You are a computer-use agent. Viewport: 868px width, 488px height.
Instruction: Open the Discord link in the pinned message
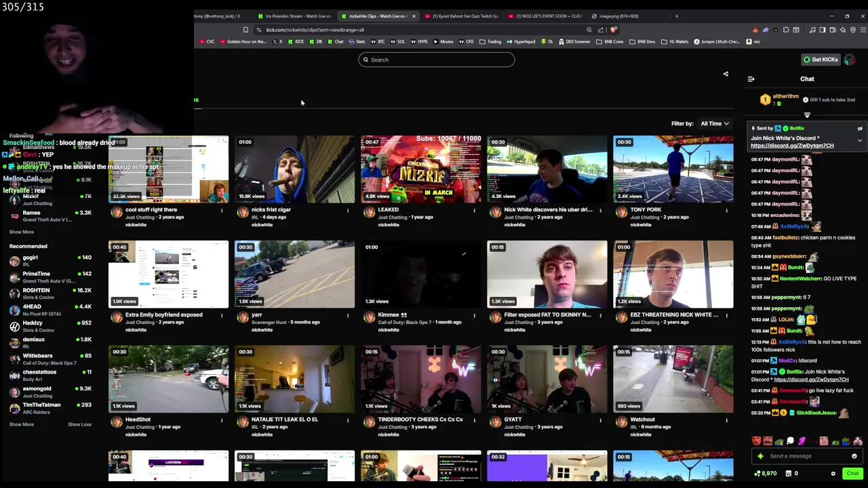[792, 146]
